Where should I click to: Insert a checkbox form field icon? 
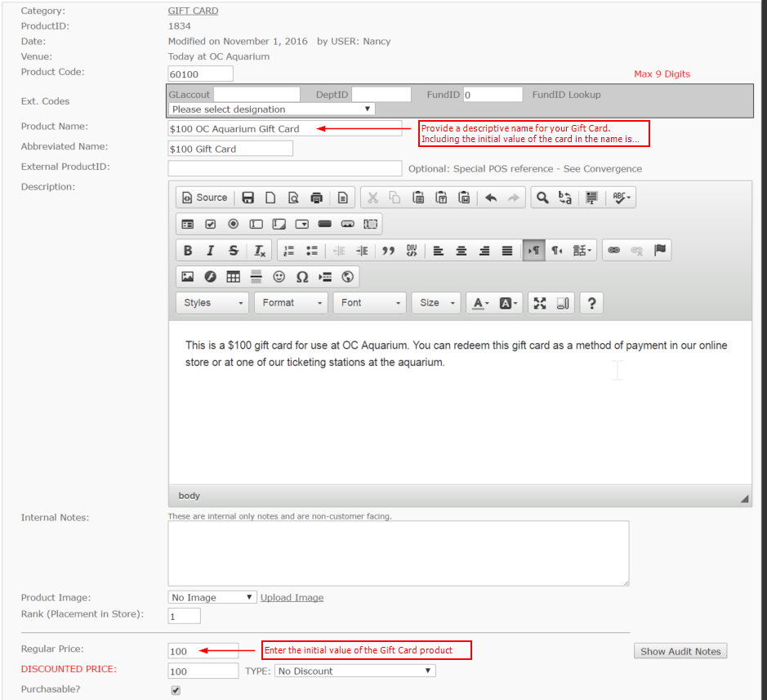[x=211, y=224]
